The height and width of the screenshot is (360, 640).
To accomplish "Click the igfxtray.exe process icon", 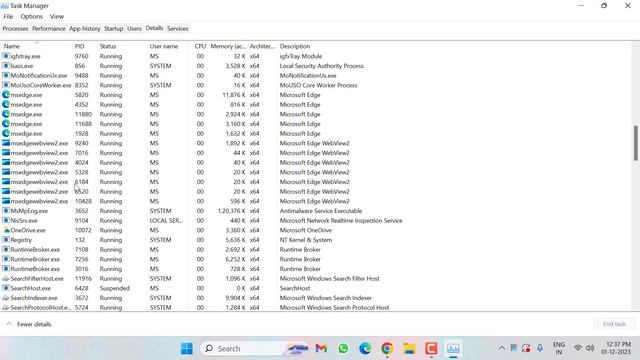I will [x=6, y=56].
